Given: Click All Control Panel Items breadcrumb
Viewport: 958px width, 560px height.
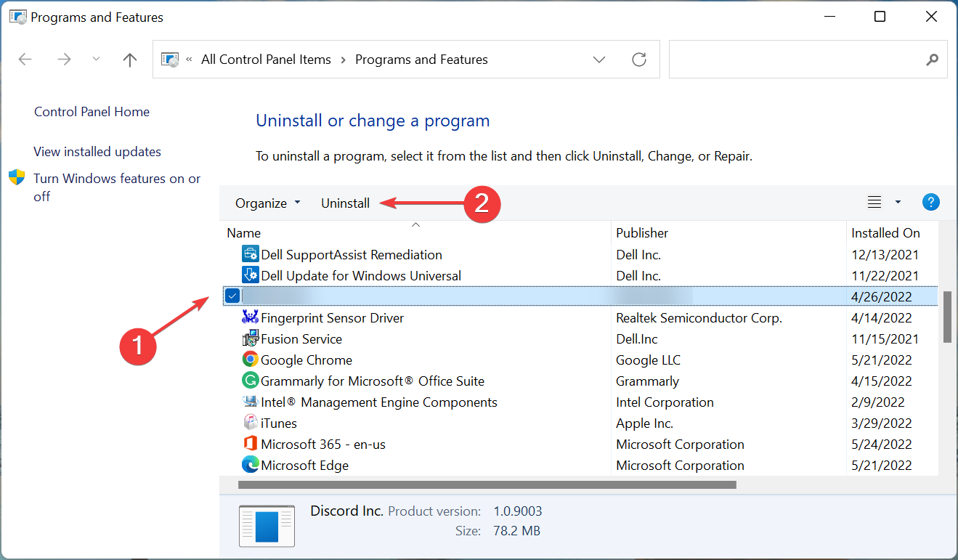Looking at the screenshot, I should pos(266,60).
